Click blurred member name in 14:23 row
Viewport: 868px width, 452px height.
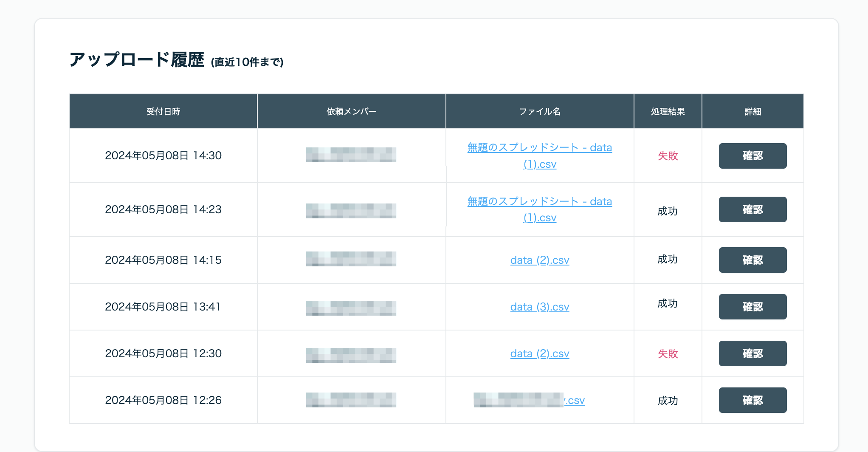coord(351,211)
